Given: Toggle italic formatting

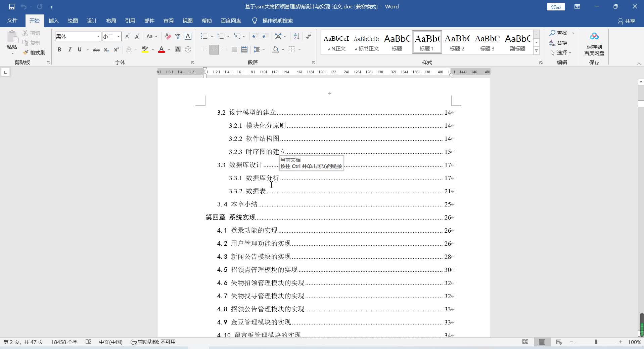Looking at the screenshot, I should point(70,50).
